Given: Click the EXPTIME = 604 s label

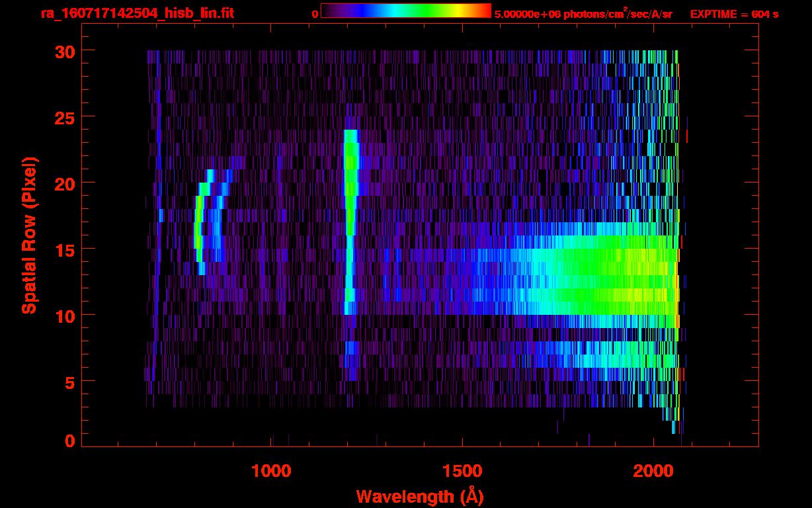Looking at the screenshot, I should [x=734, y=14].
